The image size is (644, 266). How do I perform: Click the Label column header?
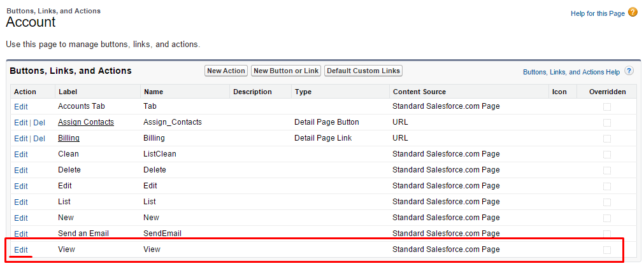tap(68, 92)
